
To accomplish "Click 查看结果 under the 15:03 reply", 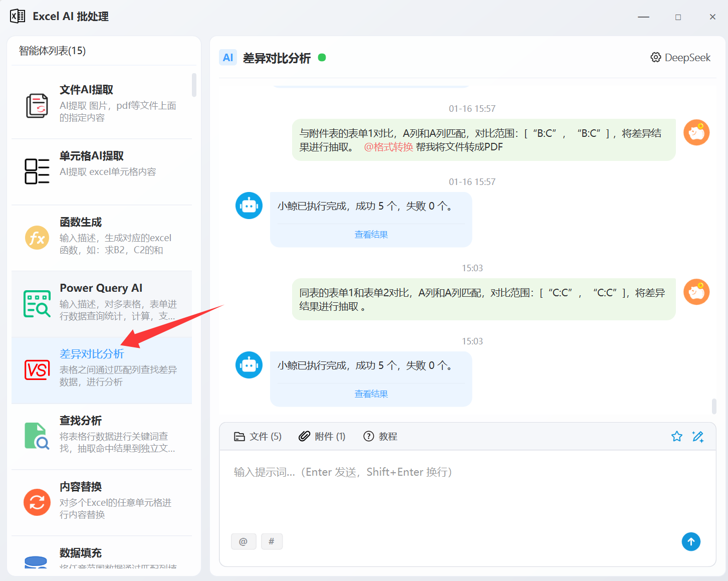I will click(x=371, y=394).
